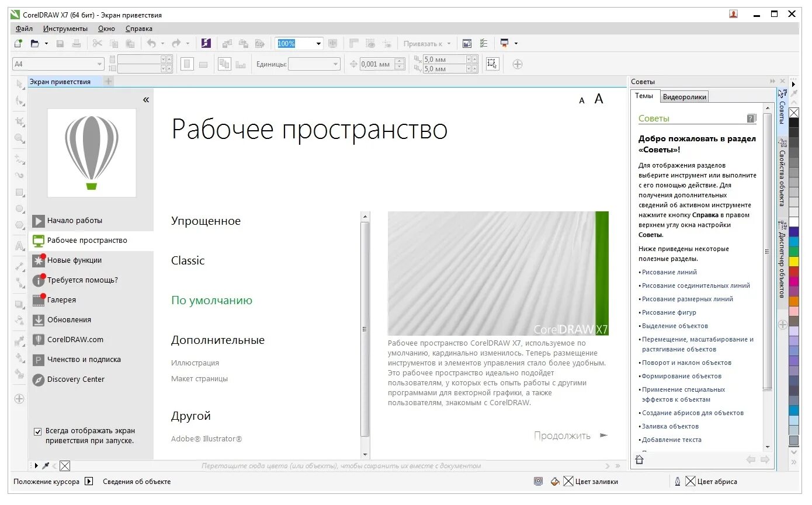Click the home icon in Советы panel
This screenshot has height=505, width=812.
click(x=639, y=459)
